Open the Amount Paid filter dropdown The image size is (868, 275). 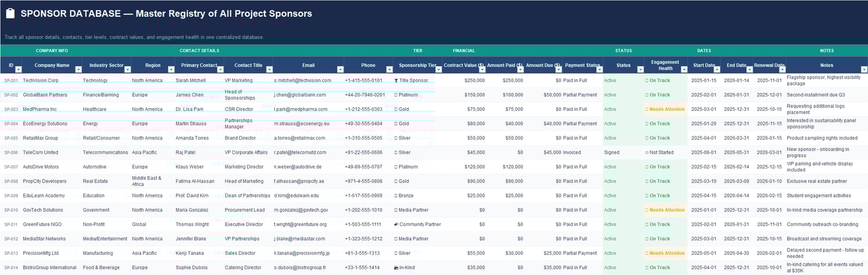coord(520,69)
